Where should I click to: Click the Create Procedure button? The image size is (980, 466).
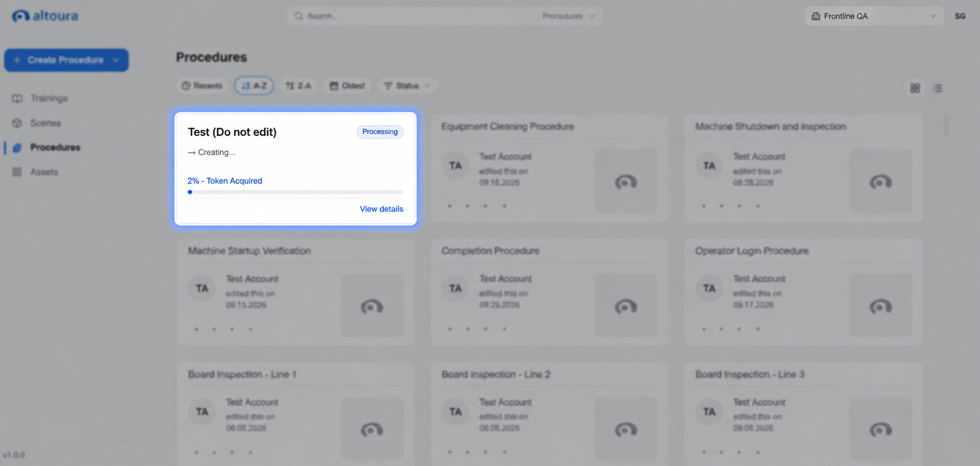point(66,60)
